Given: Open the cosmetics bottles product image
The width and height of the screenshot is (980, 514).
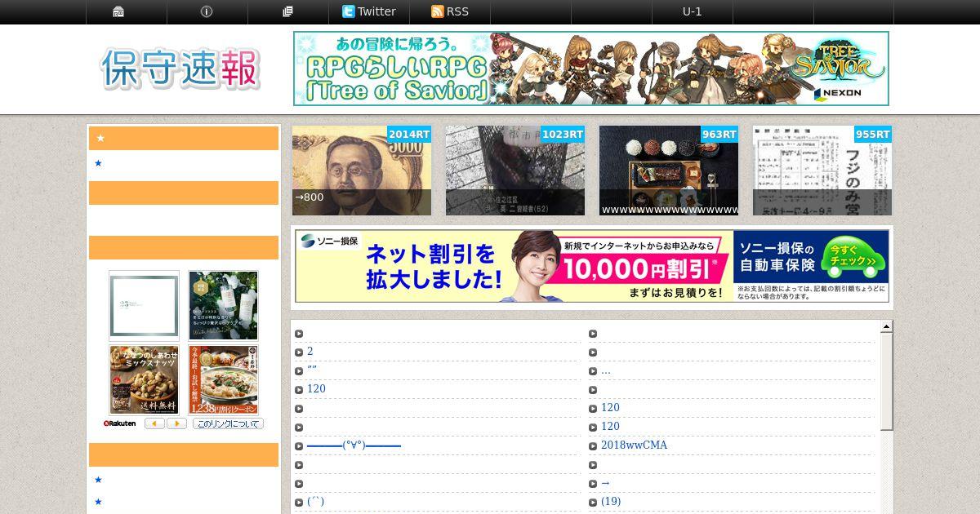Looking at the screenshot, I should tap(223, 305).
